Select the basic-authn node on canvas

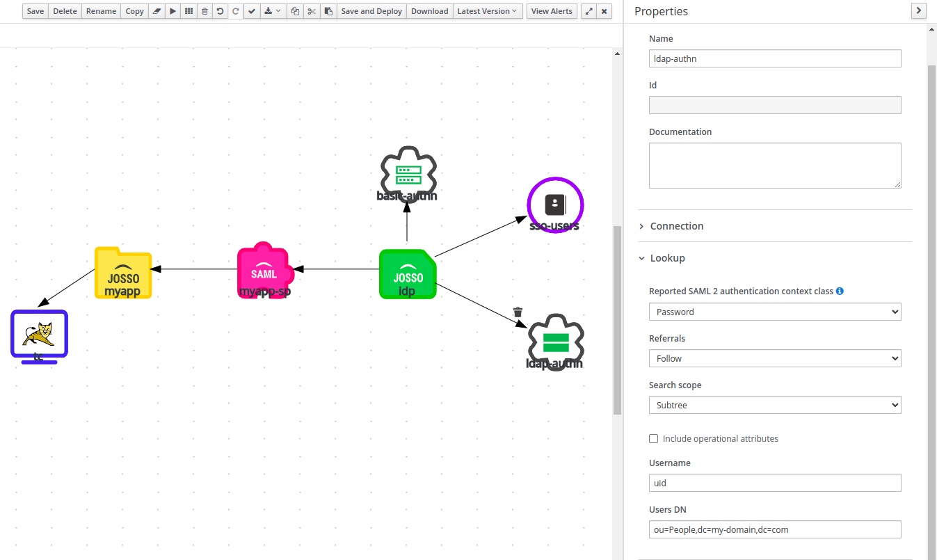407,175
